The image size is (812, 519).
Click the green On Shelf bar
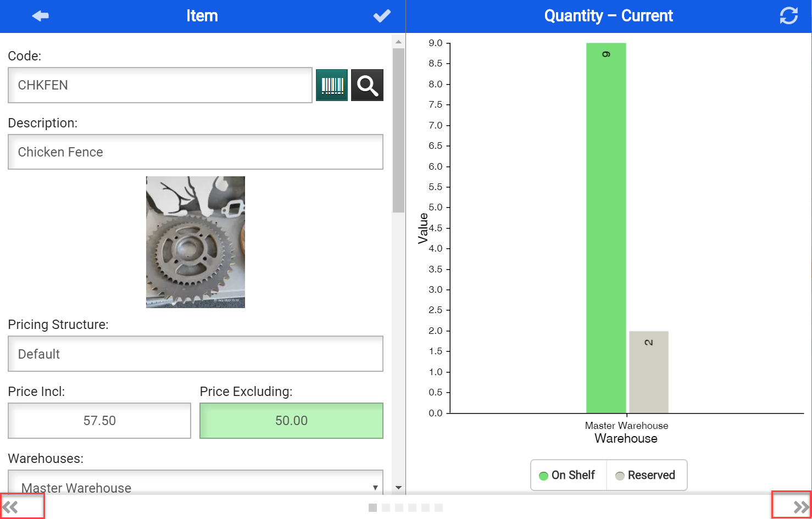click(606, 228)
